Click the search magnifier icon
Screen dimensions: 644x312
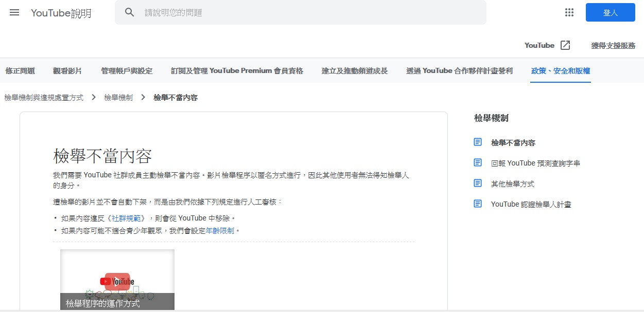[130, 12]
